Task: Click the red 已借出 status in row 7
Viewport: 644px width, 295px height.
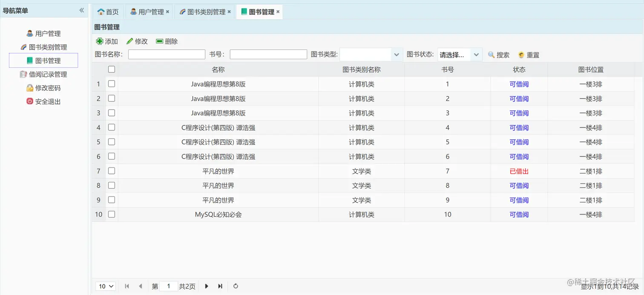Action: point(519,171)
